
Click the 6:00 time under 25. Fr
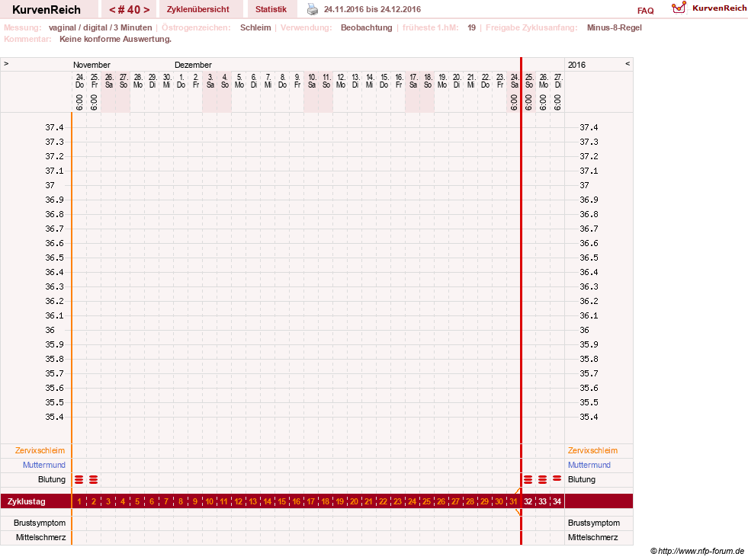pos(94,102)
